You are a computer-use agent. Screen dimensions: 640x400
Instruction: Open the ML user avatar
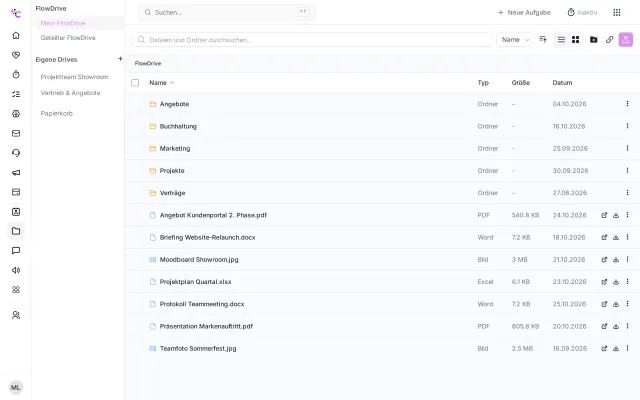16,387
